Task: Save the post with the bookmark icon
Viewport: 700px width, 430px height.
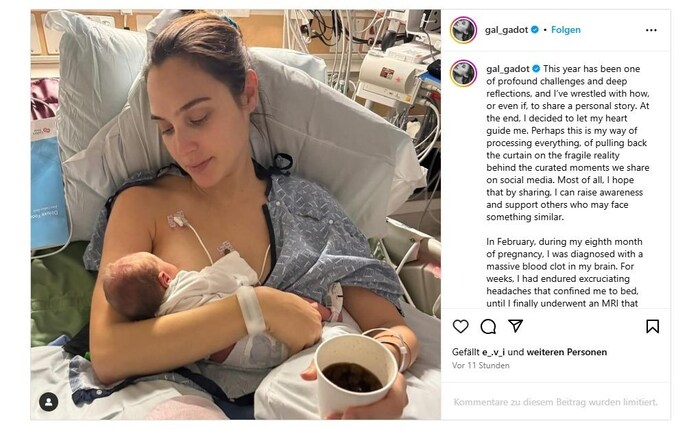Action: click(652, 326)
